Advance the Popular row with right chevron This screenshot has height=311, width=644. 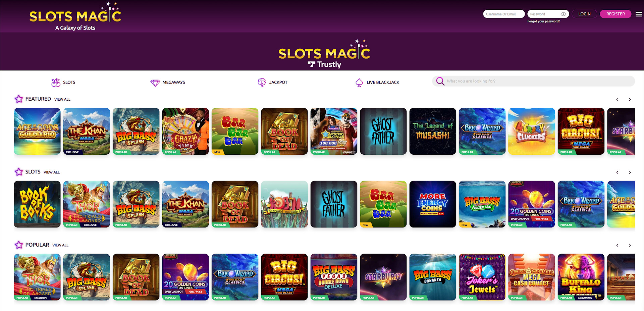click(630, 245)
